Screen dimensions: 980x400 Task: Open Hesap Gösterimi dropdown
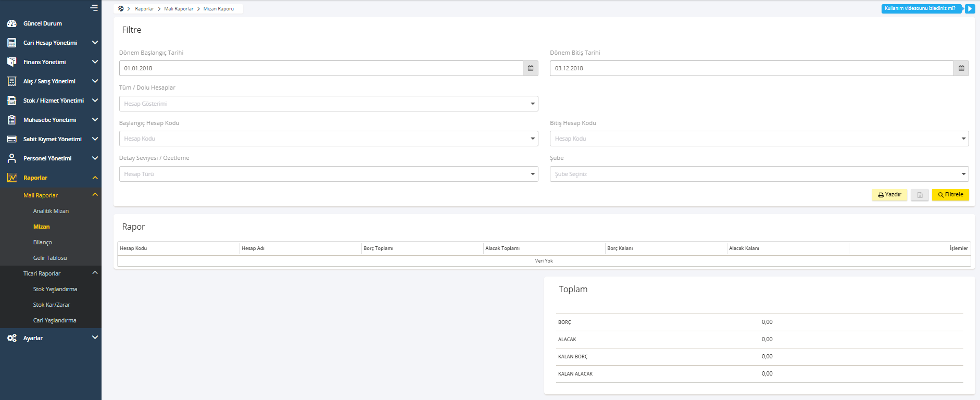click(329, 104)
